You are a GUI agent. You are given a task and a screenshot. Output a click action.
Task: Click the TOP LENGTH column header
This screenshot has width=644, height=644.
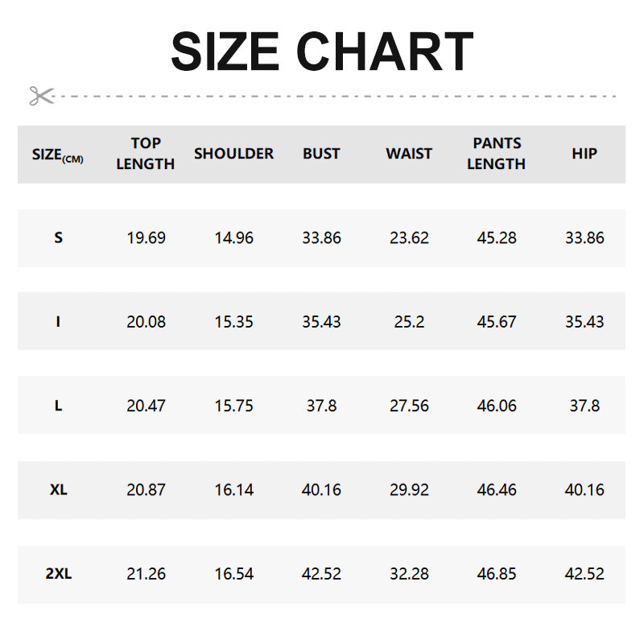146,154
